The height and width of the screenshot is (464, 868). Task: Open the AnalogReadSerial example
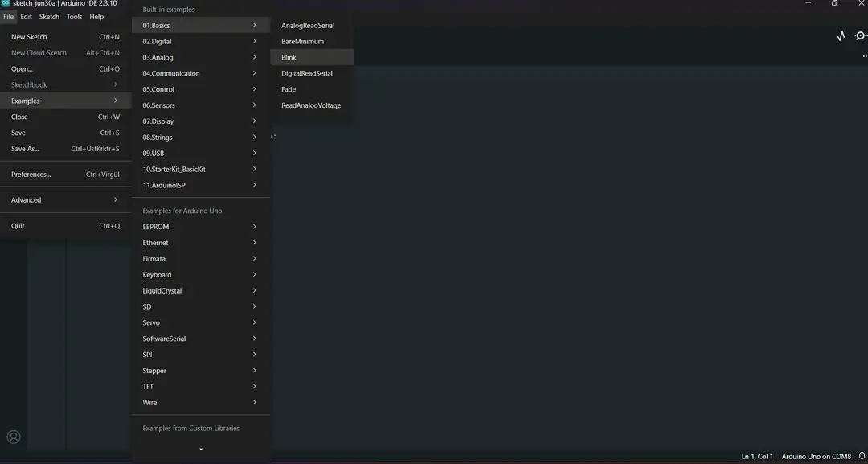[312, 26]
